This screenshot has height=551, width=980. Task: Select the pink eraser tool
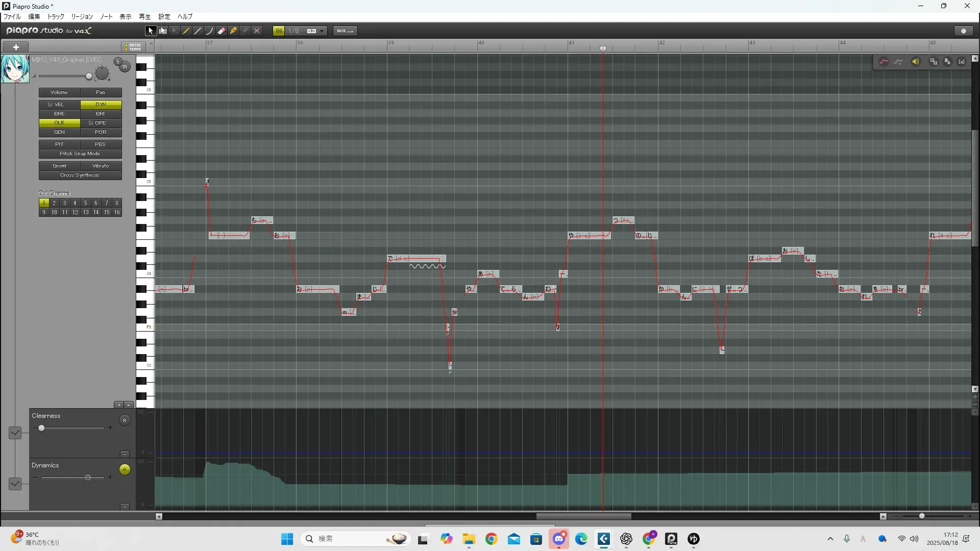[x=222, y=31]
